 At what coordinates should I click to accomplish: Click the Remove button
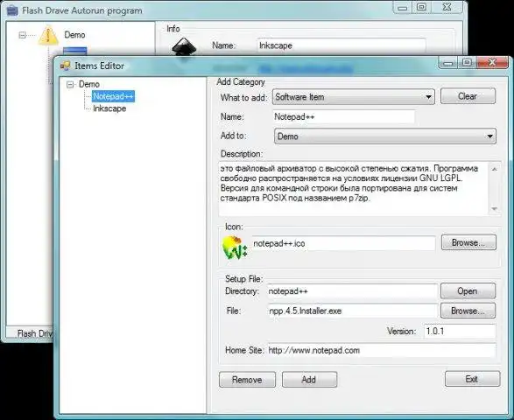(247, 380)
